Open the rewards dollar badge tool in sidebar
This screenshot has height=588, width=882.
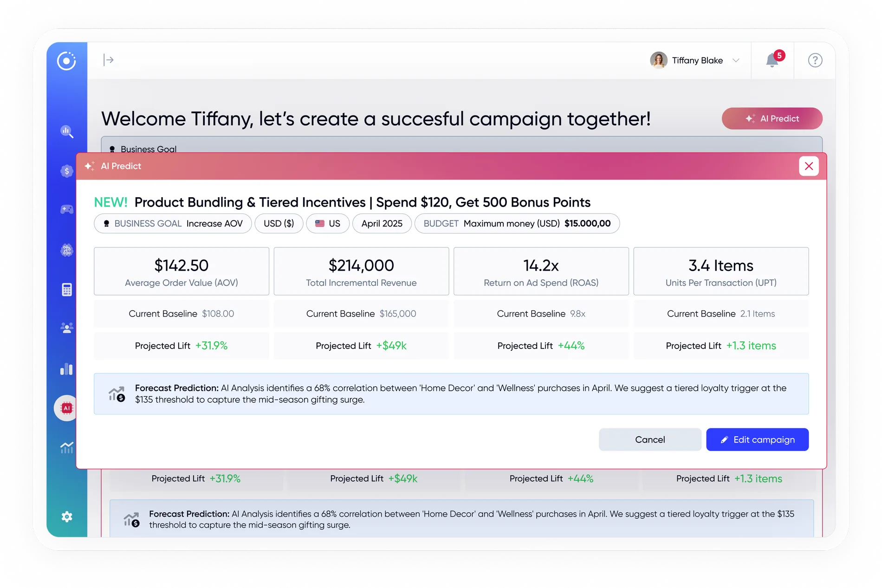point(67,171)
